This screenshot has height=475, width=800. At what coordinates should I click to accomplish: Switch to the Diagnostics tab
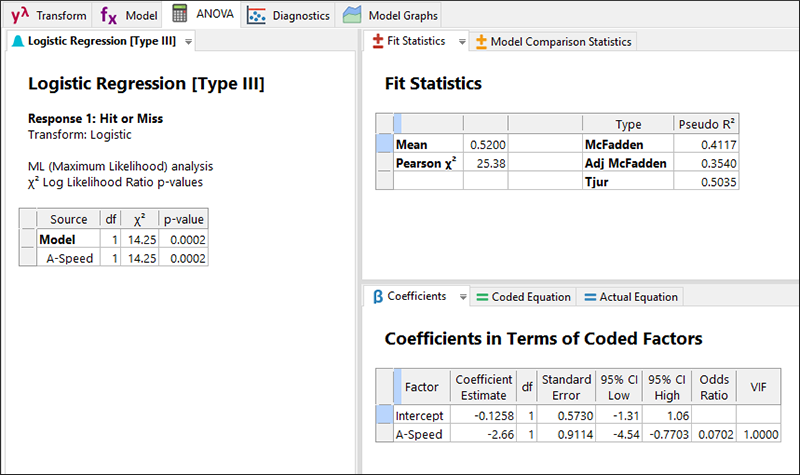[300, 16]
